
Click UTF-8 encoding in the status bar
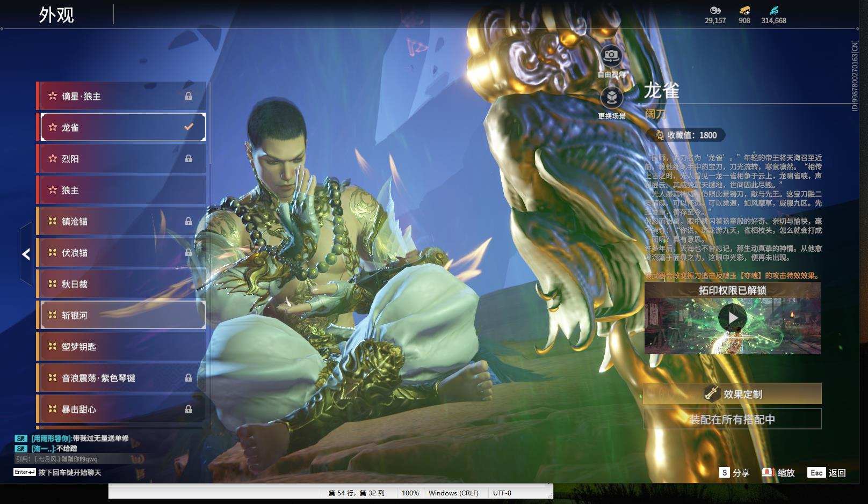pyautogui.click(x=502, y=493)
